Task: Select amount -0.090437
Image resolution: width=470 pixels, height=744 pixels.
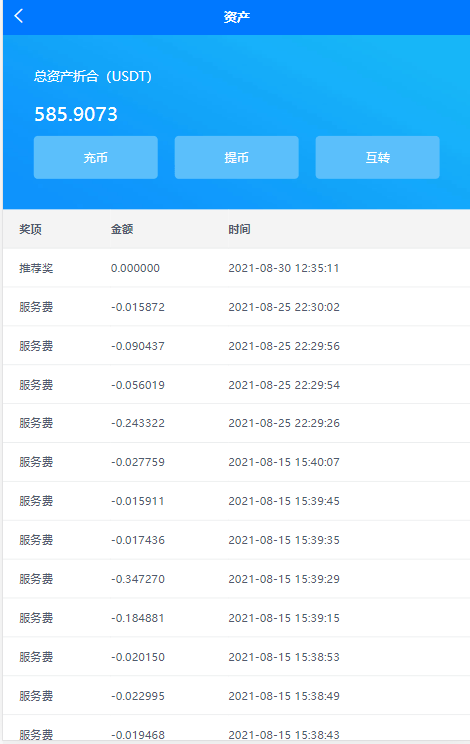Action: pyautogui.click(x=138, y=346)
